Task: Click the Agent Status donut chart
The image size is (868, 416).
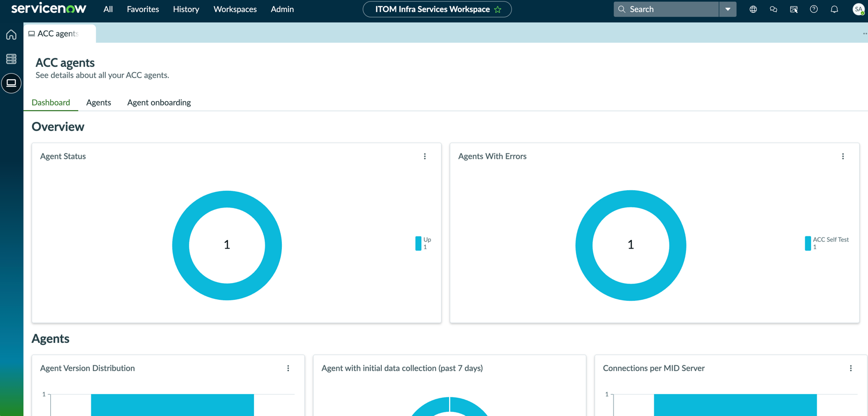Action: pyautogui.click(x=227, y=246)
